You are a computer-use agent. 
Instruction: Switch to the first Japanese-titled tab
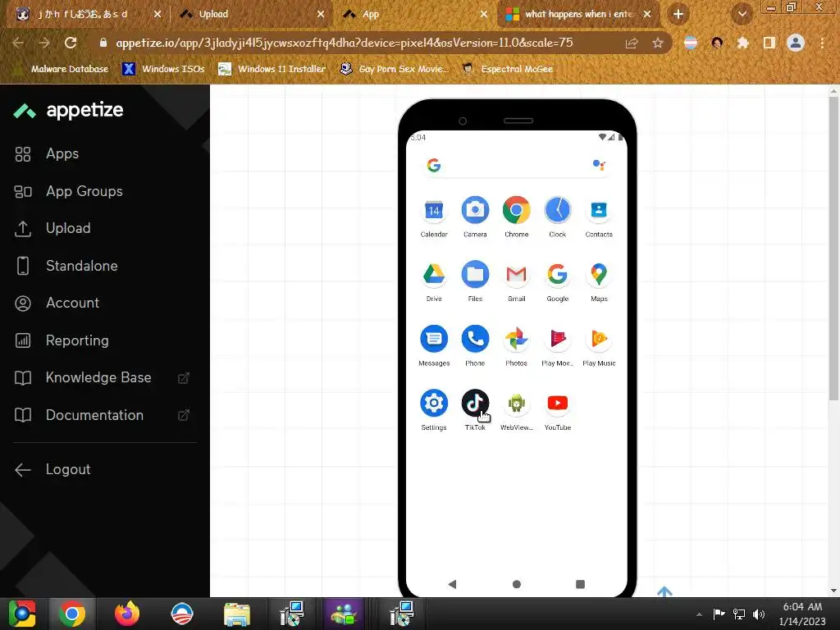point(87,15)
